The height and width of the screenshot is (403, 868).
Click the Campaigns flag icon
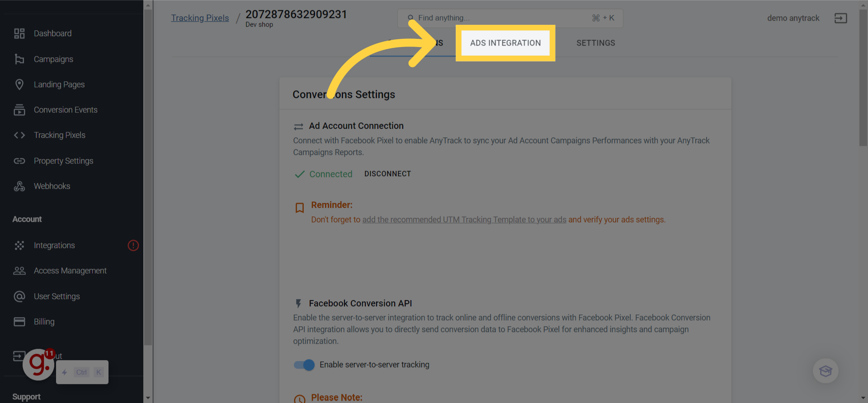pos(19,59)
